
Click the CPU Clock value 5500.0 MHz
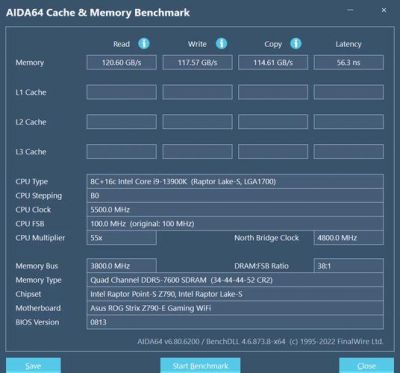tap(235, 210)
